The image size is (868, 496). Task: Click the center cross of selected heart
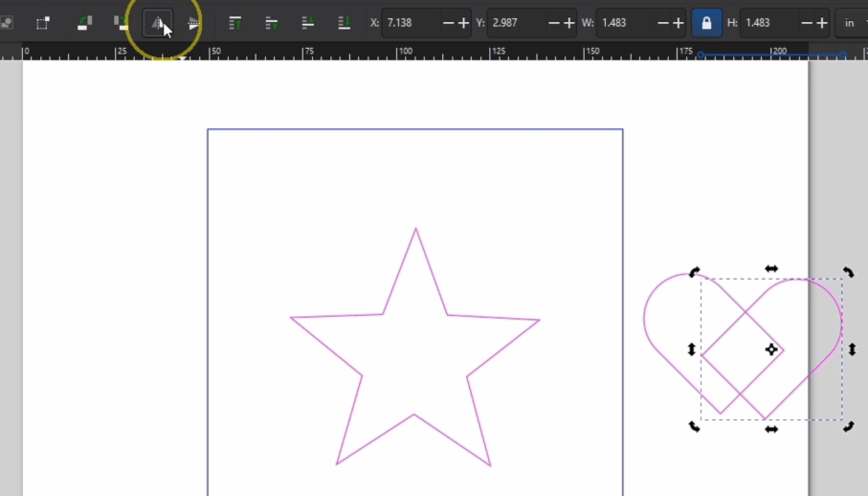(771, 349)
